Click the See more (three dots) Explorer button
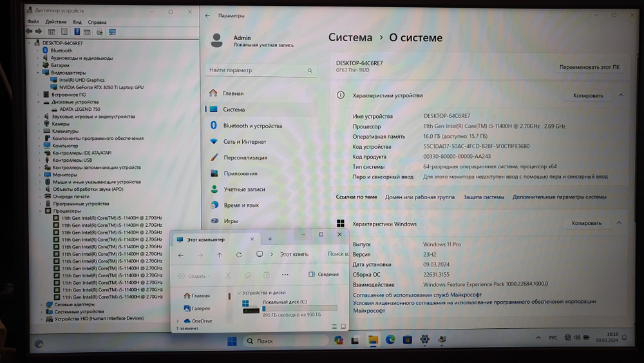This screenshot has height=363, width=644. click(285, 275)
